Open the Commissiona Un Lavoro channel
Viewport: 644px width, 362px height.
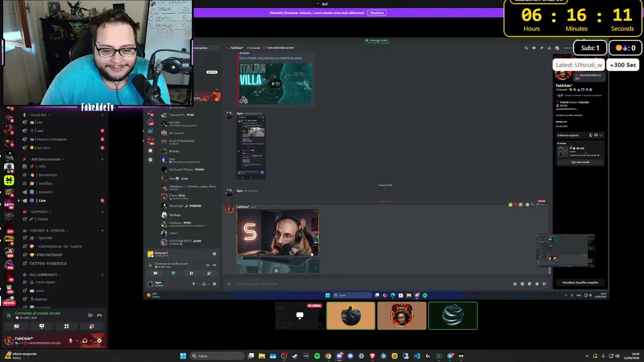click(63, 246)
